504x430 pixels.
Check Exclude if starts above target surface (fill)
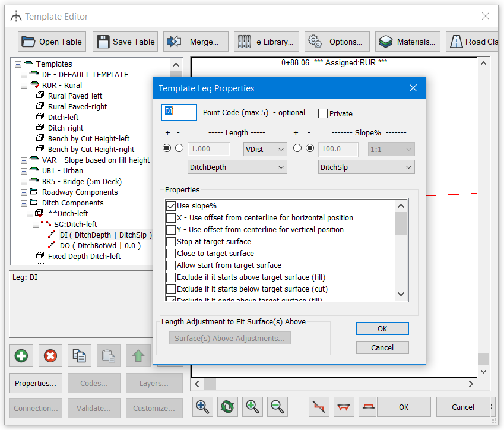click(171, 277)
